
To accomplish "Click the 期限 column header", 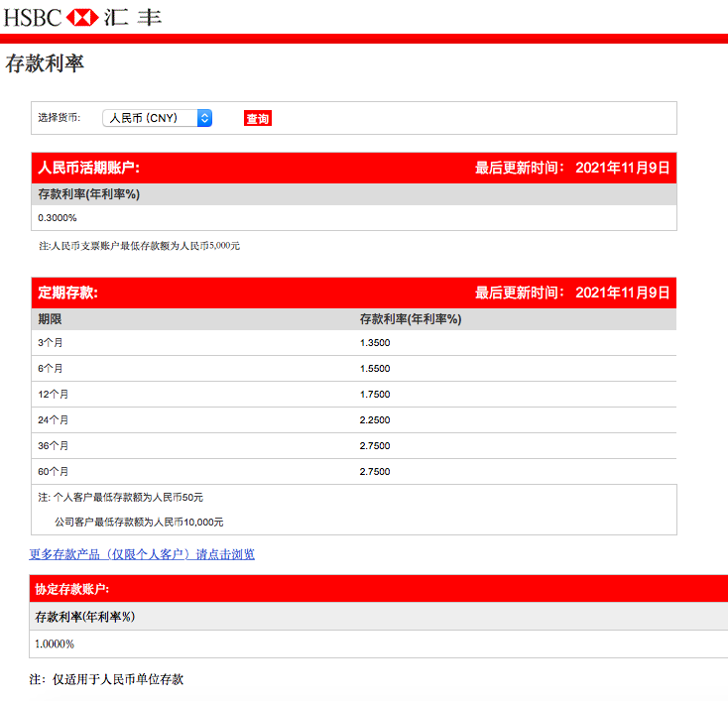I will (x=50, y=319).
